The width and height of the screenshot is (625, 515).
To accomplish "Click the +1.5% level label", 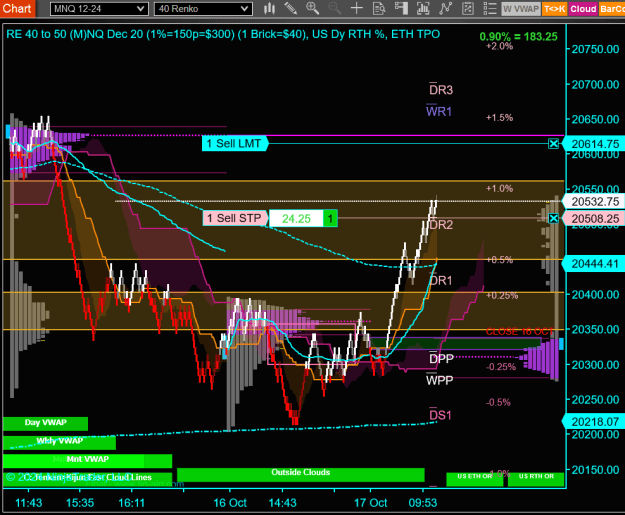I will tap(499, 118).
